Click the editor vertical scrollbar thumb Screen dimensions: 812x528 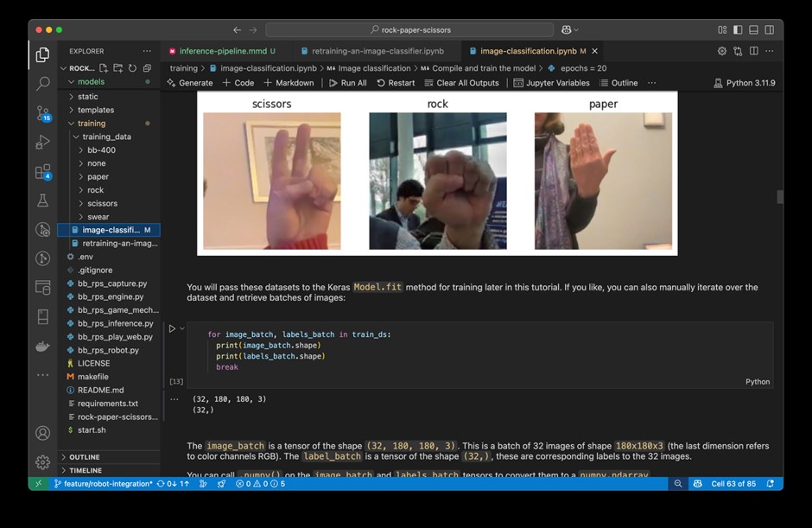pos(780,197)
